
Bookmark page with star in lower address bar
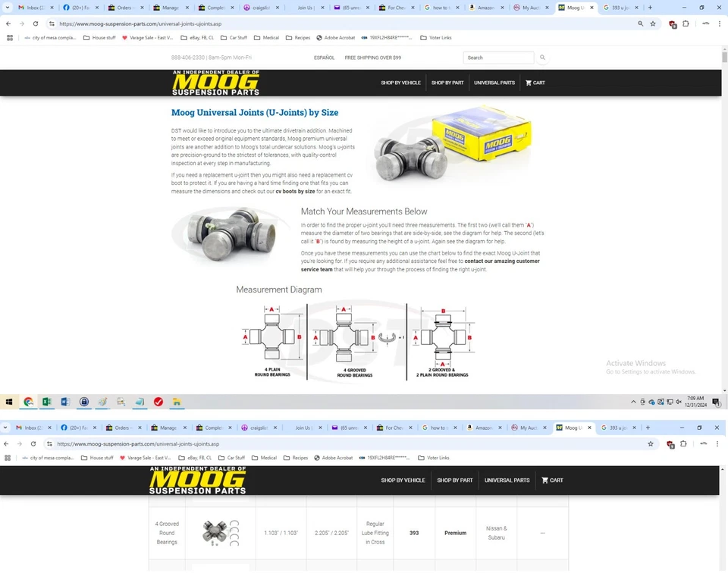click(651, 443)
